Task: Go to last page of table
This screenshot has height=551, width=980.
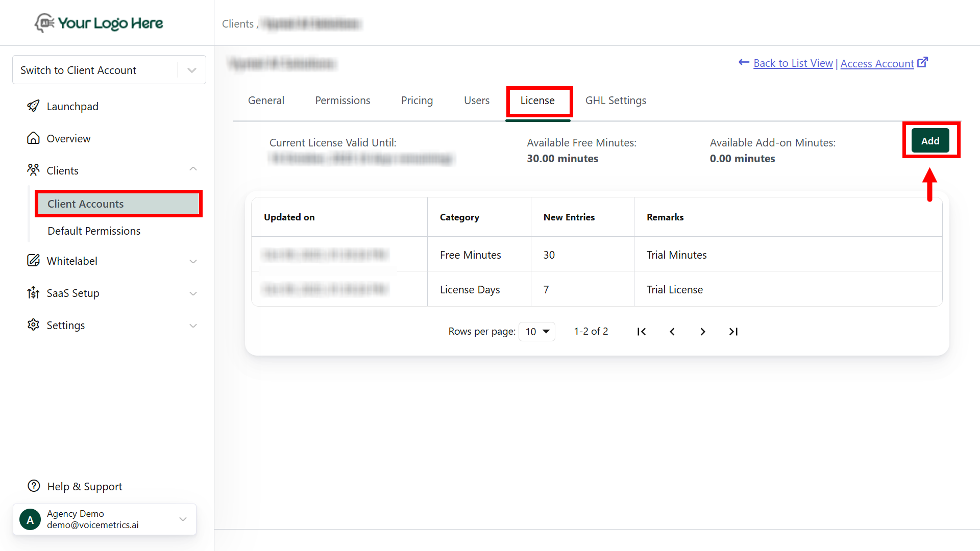Action: pos(733,332)
